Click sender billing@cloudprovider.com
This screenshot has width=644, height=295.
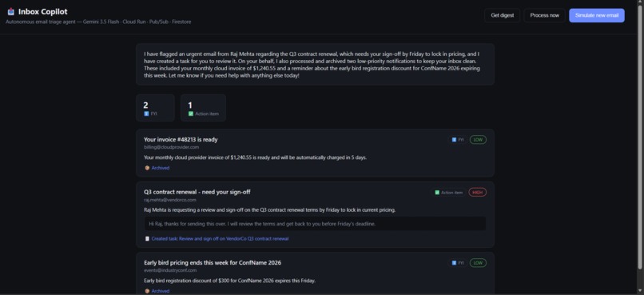point(171,147)
